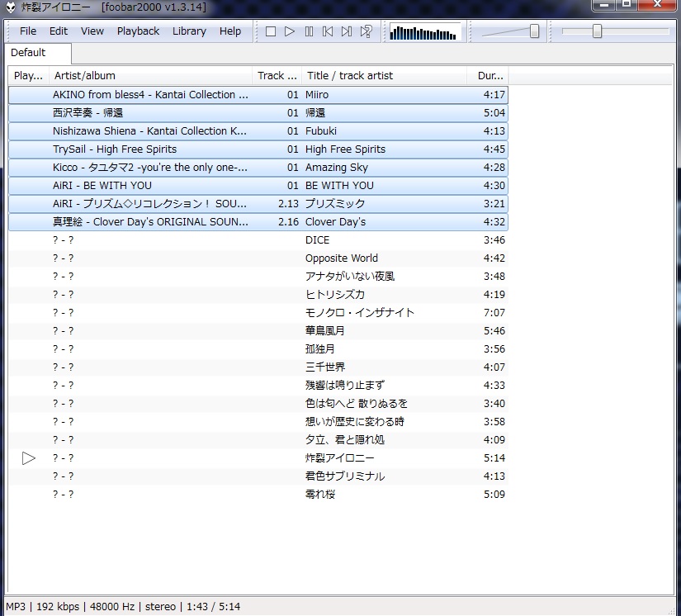Select the 想いが歴史に変わる時 track
This screenshot has width=681, height=616.
[258, 422]
